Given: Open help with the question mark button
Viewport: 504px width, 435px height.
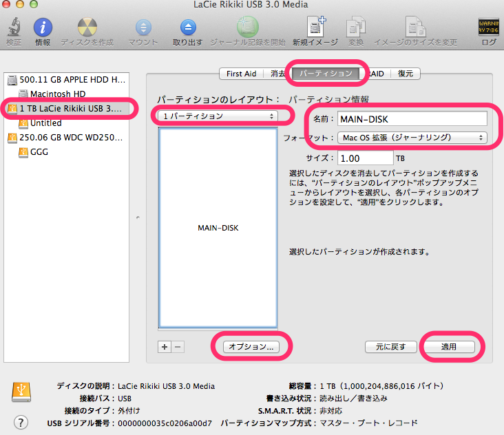Looking at the screenshot, I should pos(21,423).
